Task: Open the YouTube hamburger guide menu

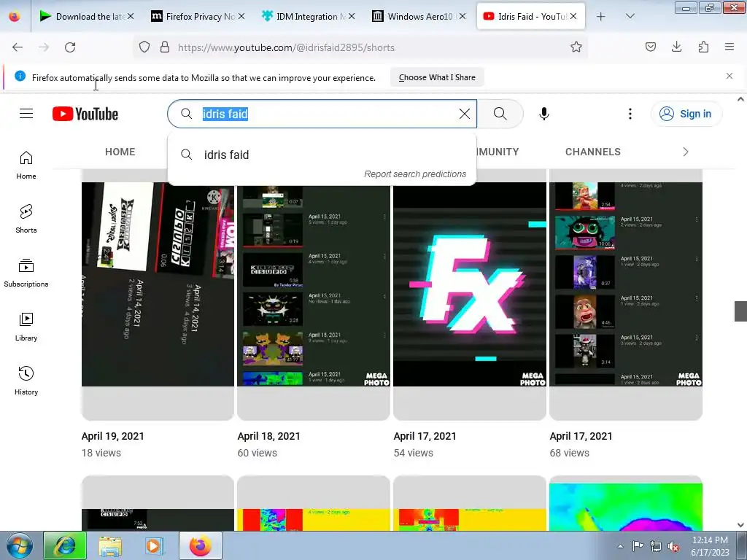Action: [x=26, y=113]
